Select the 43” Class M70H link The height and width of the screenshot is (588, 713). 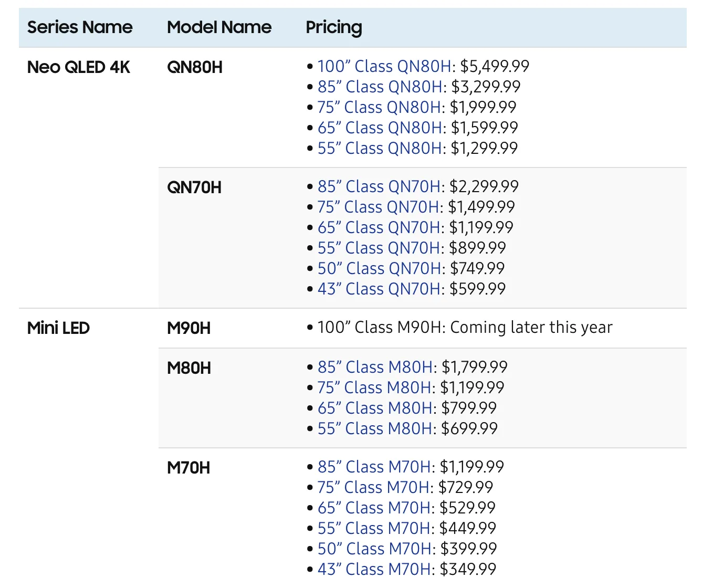(x=374, y=570)
